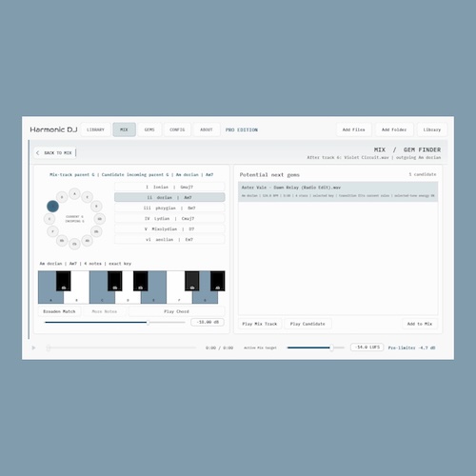Click the playback position seek slider
This screenshot has width=476, height=476.
point(121,347)
